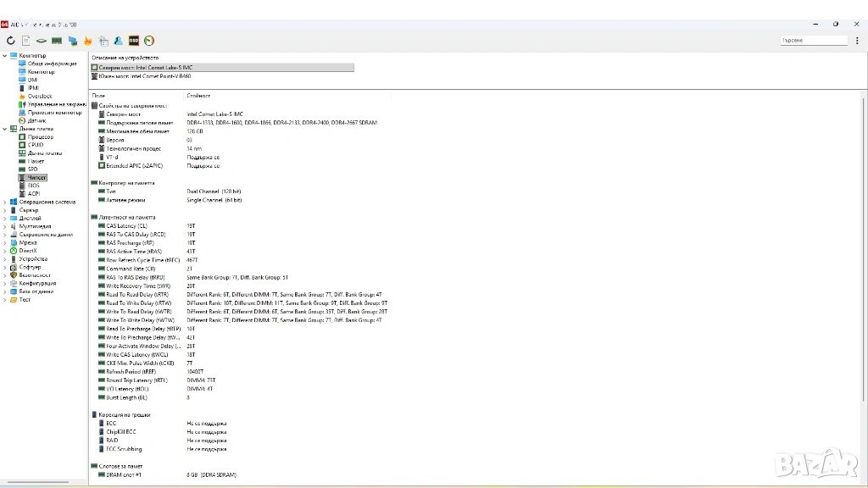Select the BIOS item in the tree
The image size is (868, 488).
click(x=33, y=186)
